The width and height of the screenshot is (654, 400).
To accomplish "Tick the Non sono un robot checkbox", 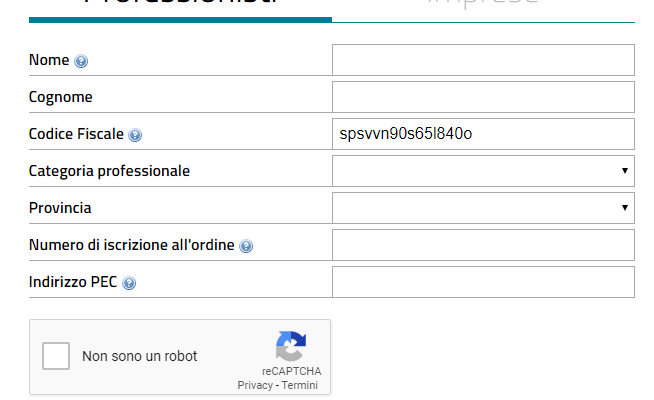I will coord(56,356).
